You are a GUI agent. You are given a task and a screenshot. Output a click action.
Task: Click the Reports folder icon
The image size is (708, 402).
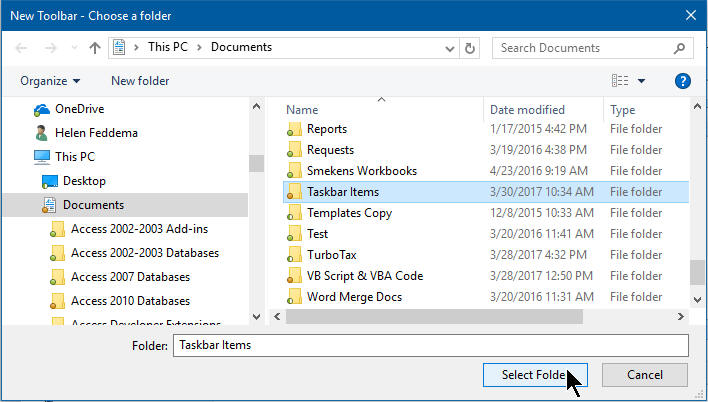click(x=294, y=129)
